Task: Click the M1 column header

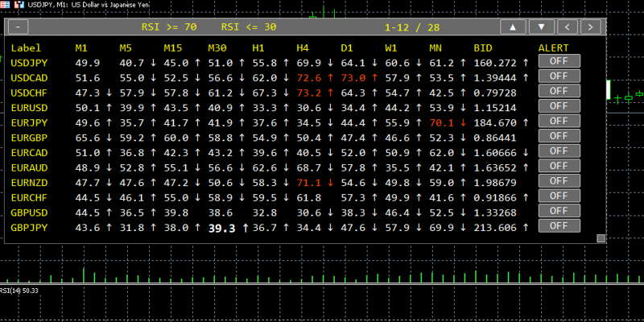Action: 81,48
